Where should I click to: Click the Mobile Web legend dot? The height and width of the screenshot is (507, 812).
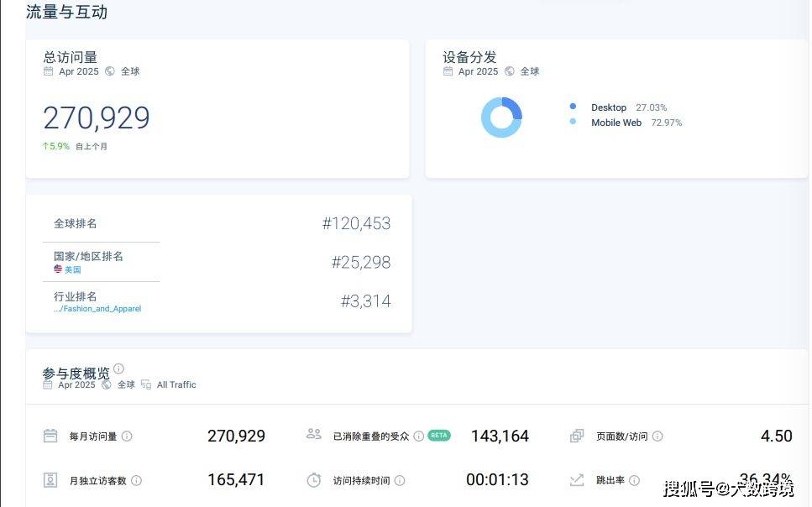573,121
